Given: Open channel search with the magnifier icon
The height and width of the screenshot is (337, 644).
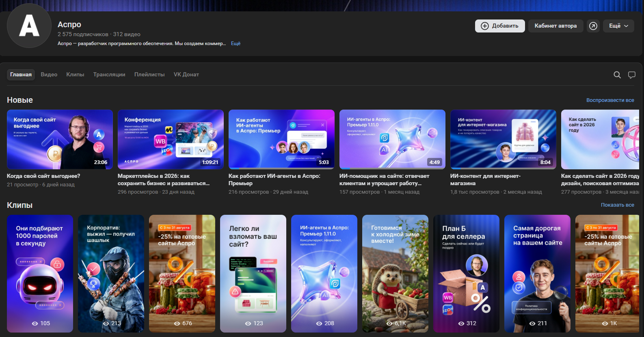Looking at the screenshot, I should 617,75.
